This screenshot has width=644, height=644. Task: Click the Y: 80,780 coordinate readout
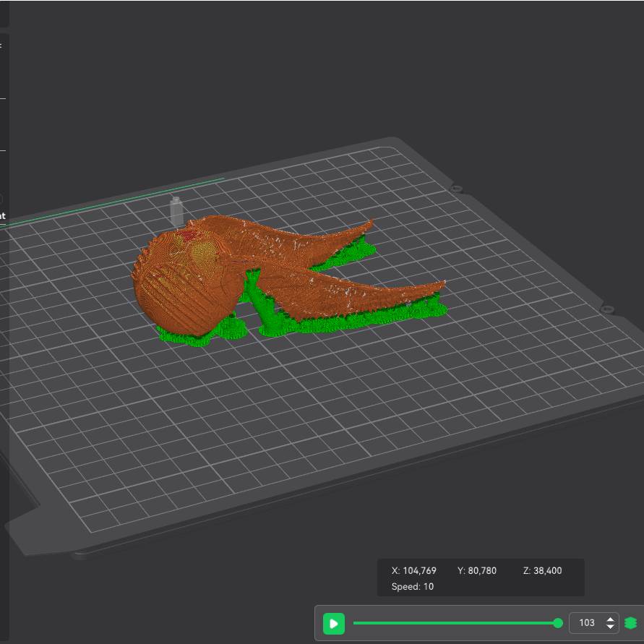[x=477, y=570]
